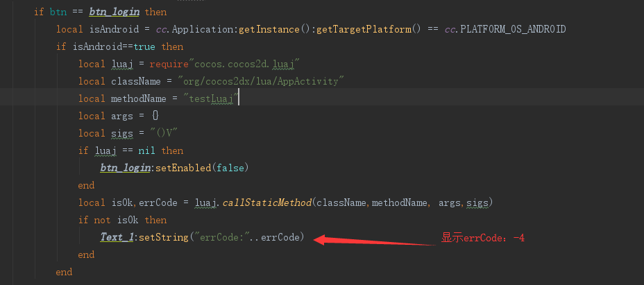Viewport: 644px width, 285px height.
Task: Click the "not" keyword before isOk
Action: pos(101,220)
